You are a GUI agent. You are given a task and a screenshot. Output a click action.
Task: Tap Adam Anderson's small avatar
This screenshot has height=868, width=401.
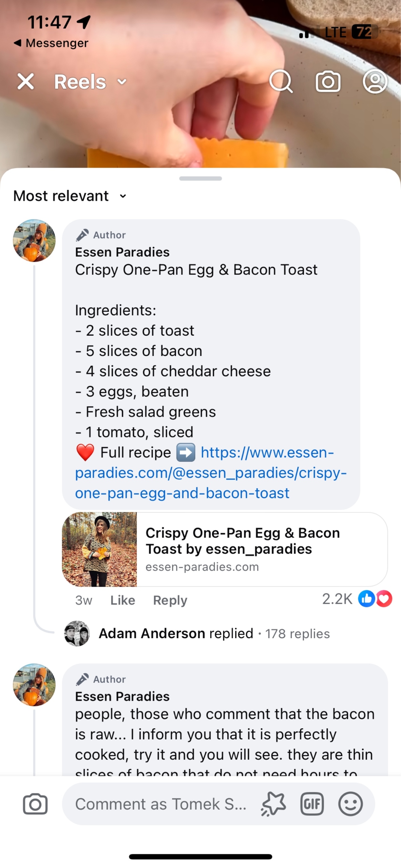tap(77, 633)
